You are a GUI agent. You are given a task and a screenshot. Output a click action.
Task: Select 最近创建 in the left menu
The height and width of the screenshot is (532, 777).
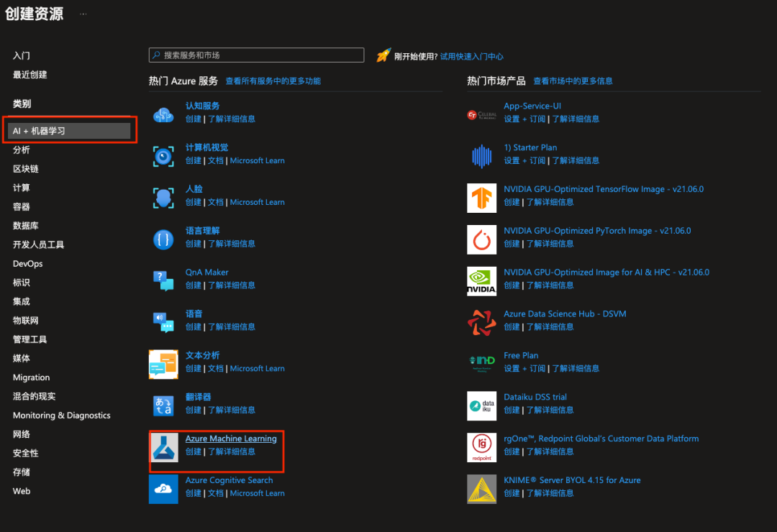tap(29, 75)
